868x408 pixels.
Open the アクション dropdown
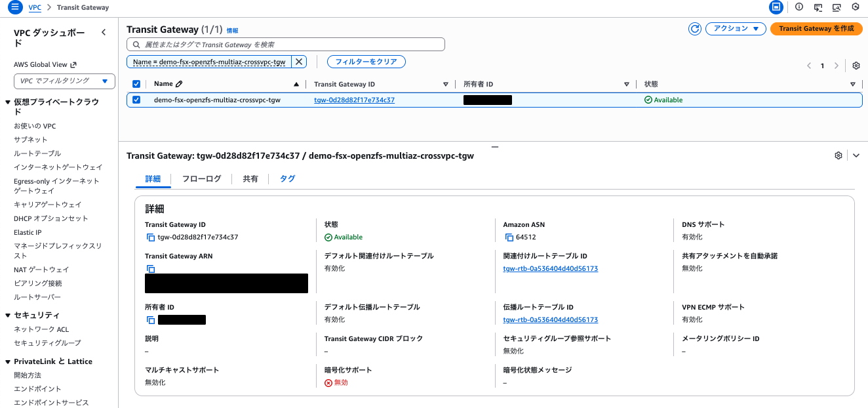click(x=735, y=29)
